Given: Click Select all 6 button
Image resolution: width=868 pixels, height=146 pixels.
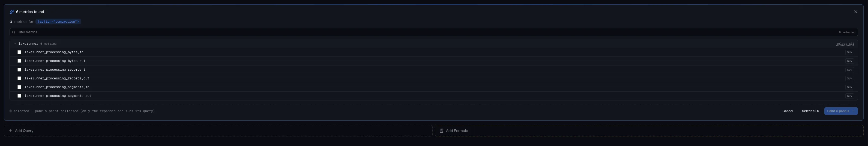Looking at the screenshot, I should 810,111.
